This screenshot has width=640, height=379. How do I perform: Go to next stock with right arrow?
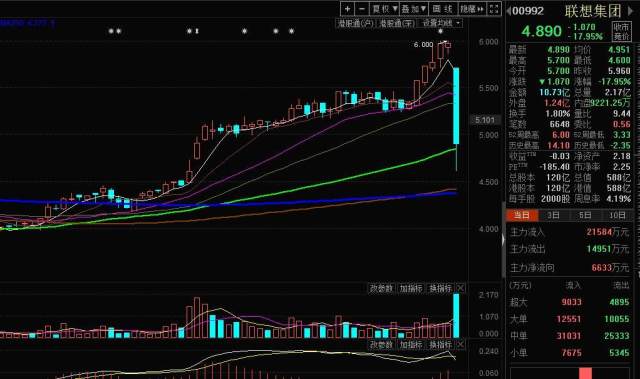point(630,11)
